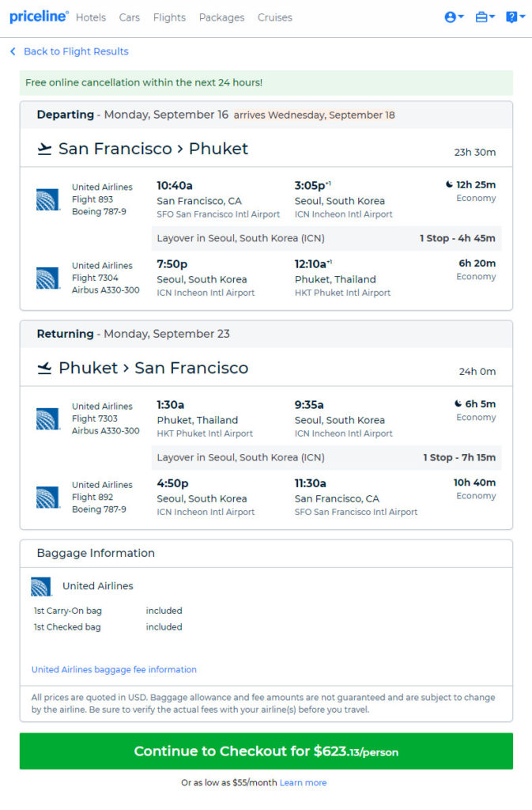Click United logo in Baggage Information
Screen dimensions: 532x810
coord(41,586)
